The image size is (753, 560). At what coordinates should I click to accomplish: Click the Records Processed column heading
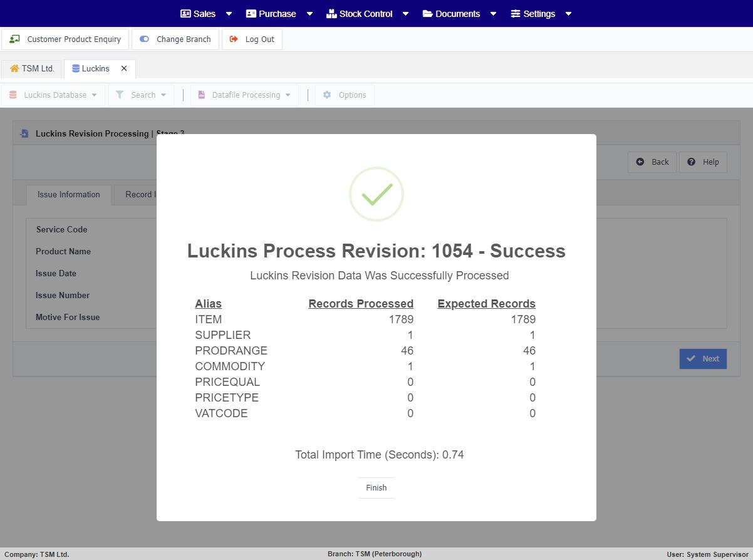click(x=361, y=303)
